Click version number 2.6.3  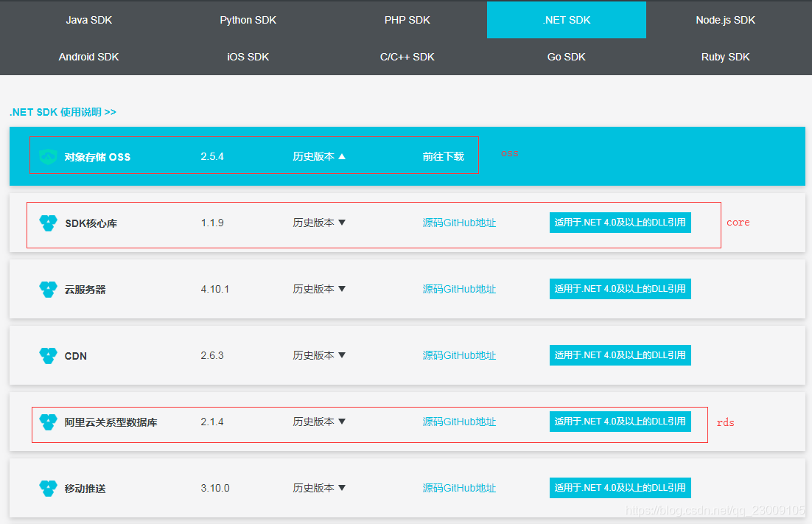[x=212, y=355]
